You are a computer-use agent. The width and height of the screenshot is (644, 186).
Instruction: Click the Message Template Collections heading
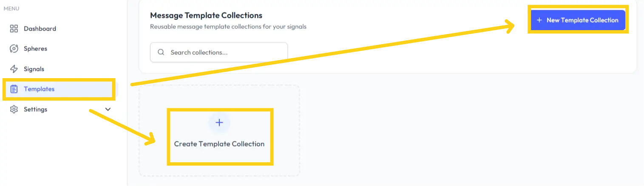206,16
